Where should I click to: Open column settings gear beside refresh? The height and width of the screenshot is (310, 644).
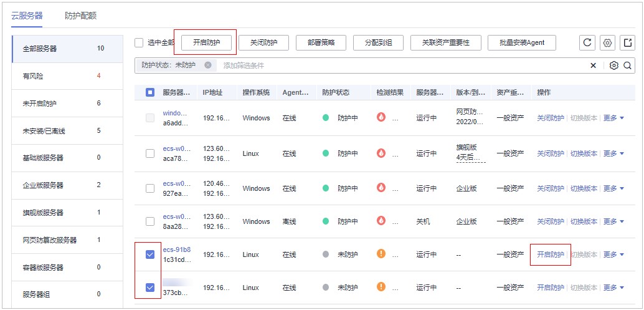608,42
